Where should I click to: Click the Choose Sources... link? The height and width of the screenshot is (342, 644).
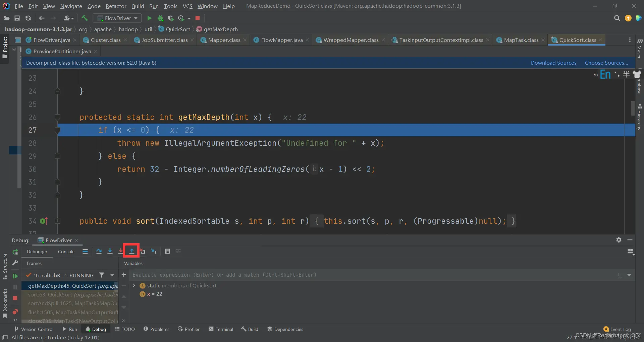pyautogui.click(x=606, y=63)
